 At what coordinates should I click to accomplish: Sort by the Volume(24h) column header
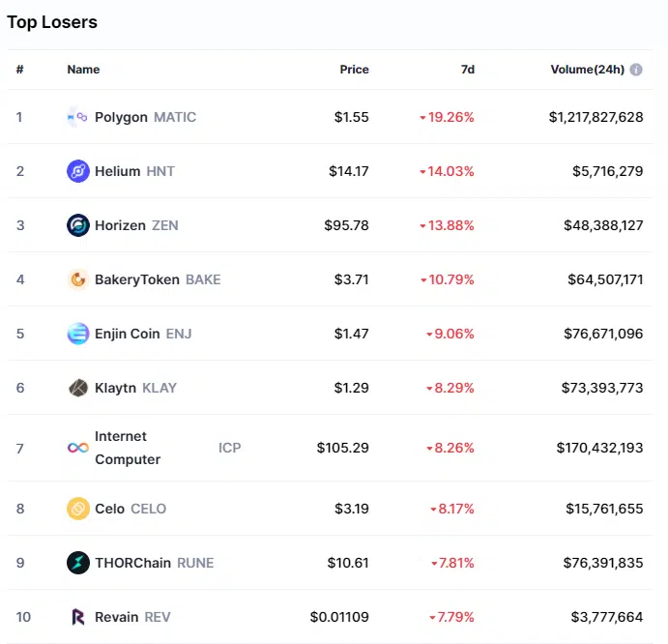(586, 70)
